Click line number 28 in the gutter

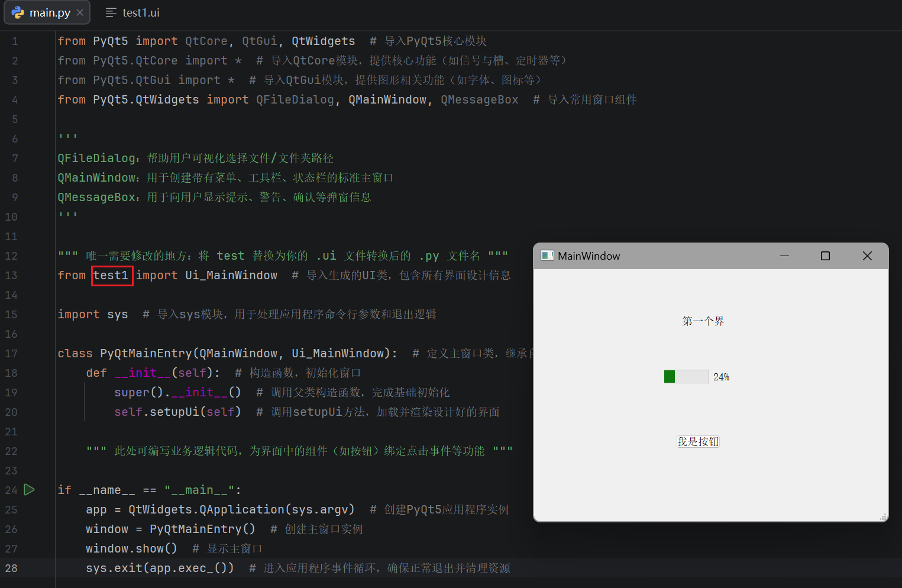tap(11, 568)
